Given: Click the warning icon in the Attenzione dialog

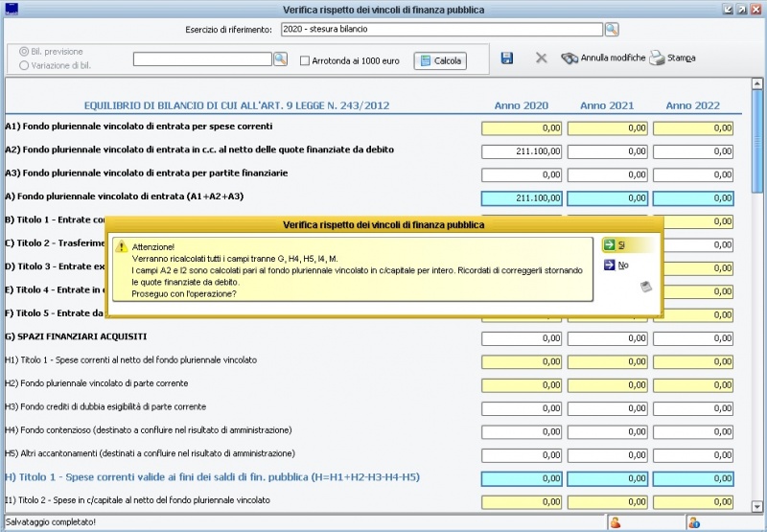Looking at the screenshot, I should 121,246.
